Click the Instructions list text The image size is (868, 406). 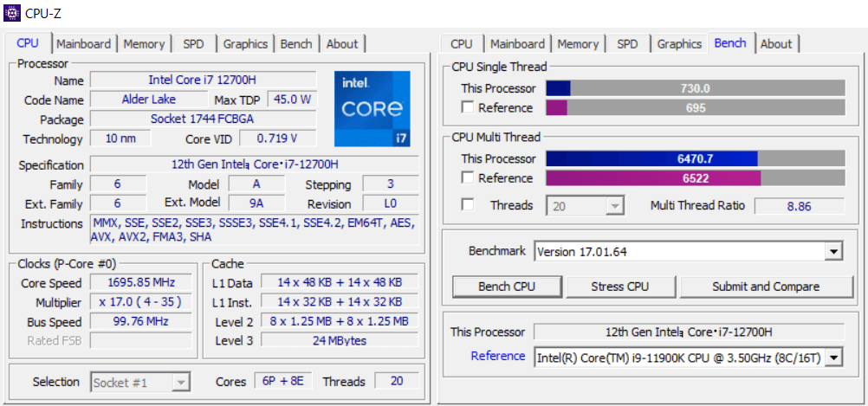click(255, 229)
